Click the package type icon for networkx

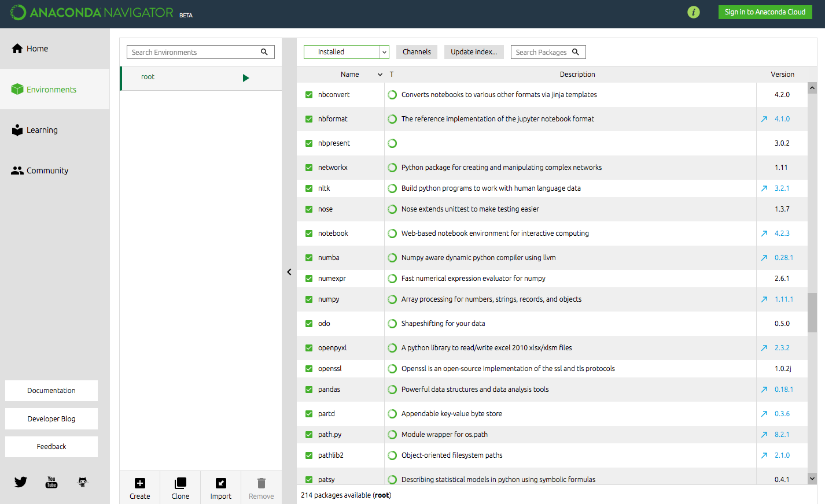point(392,168)
